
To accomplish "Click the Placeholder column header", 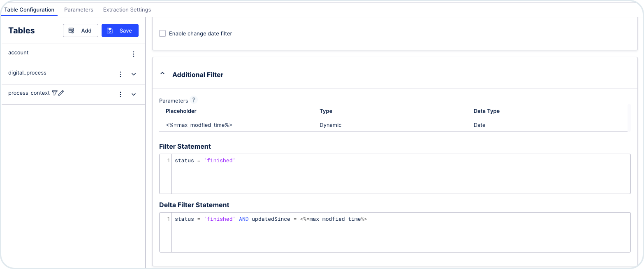I will pyautogui.click(x=181, y=111).
